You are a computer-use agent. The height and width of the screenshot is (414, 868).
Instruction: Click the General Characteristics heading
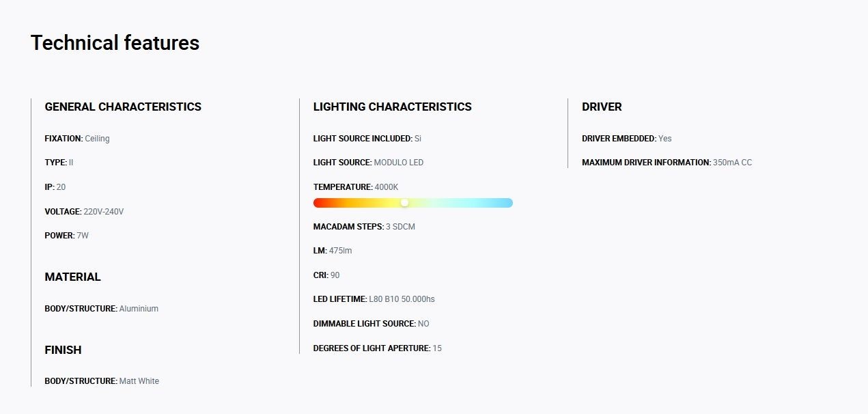coord(123,107)
